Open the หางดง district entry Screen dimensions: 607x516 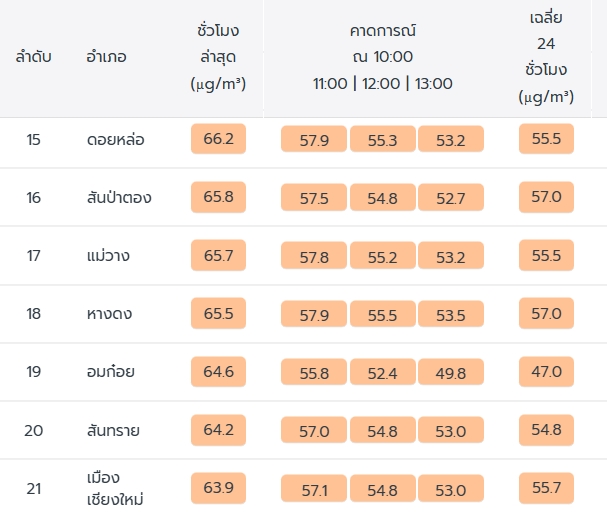coord(110,314)
